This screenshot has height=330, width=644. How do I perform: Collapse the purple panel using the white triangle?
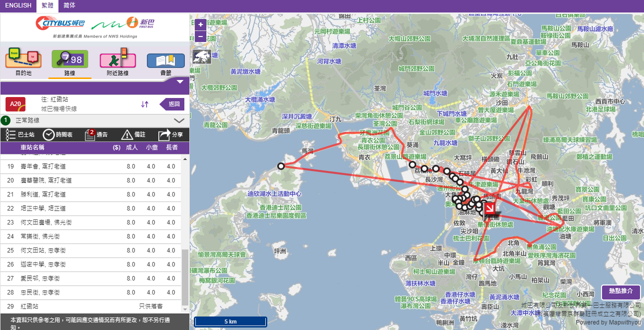pos(180,81)
